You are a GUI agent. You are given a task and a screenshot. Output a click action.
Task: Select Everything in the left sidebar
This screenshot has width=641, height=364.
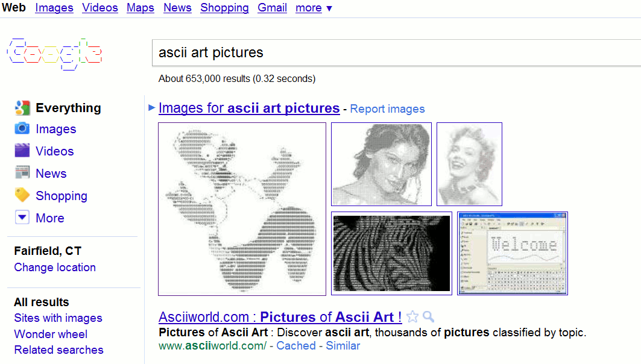coord(68,108)
